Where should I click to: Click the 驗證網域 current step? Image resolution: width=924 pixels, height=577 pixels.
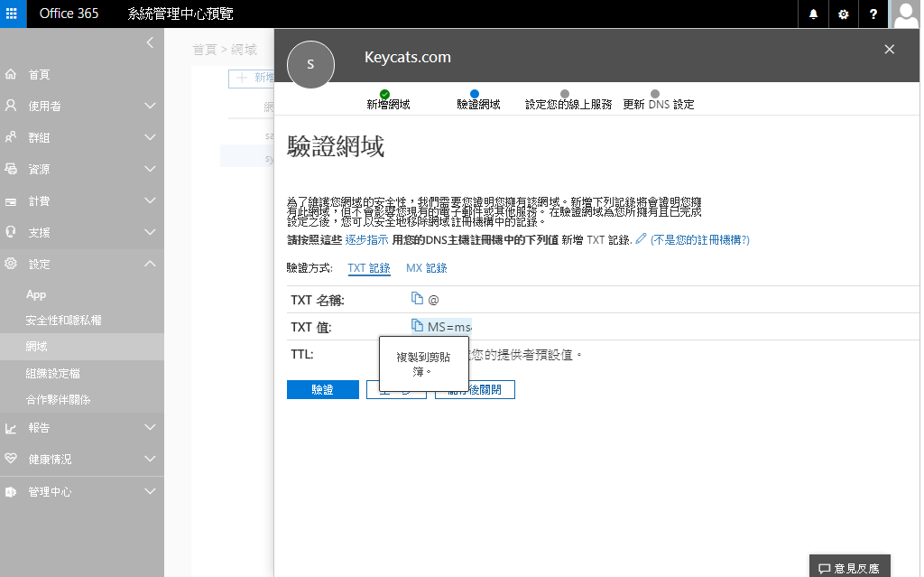tap(478, 99)
